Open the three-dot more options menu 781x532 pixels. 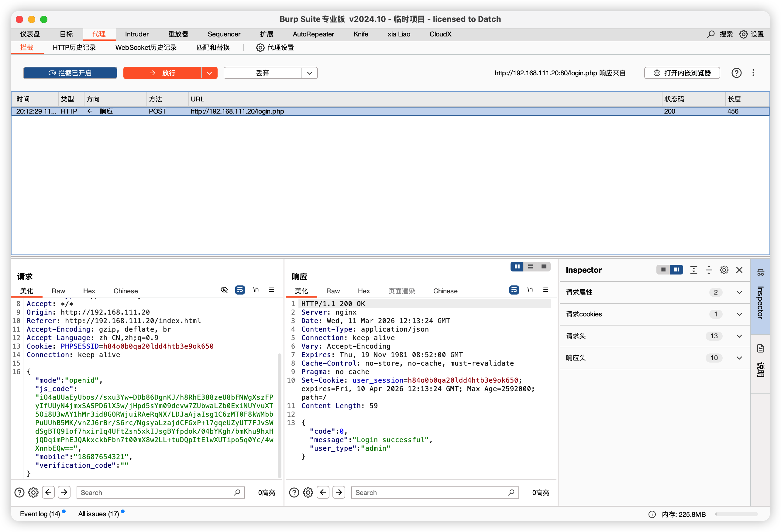(753, 73)
